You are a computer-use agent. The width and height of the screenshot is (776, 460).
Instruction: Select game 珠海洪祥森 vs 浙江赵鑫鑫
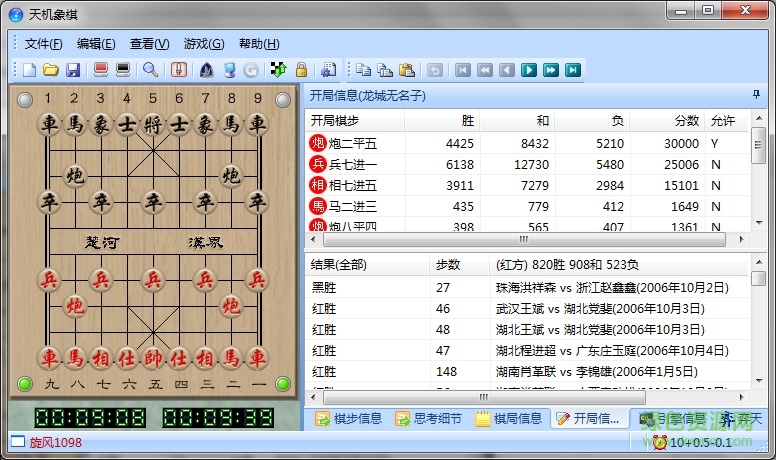coord(527,288)
